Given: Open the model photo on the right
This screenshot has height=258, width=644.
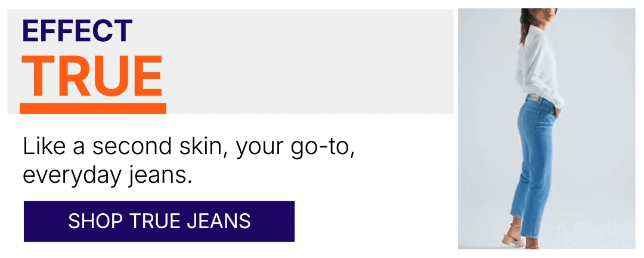Looking at the screenshot, I should [546, 128].
